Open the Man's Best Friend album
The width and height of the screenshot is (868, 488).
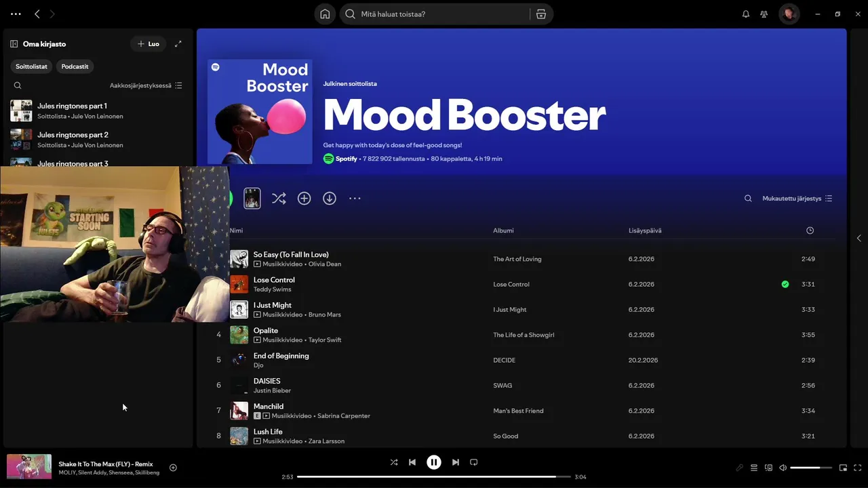(x=518, y=411)
